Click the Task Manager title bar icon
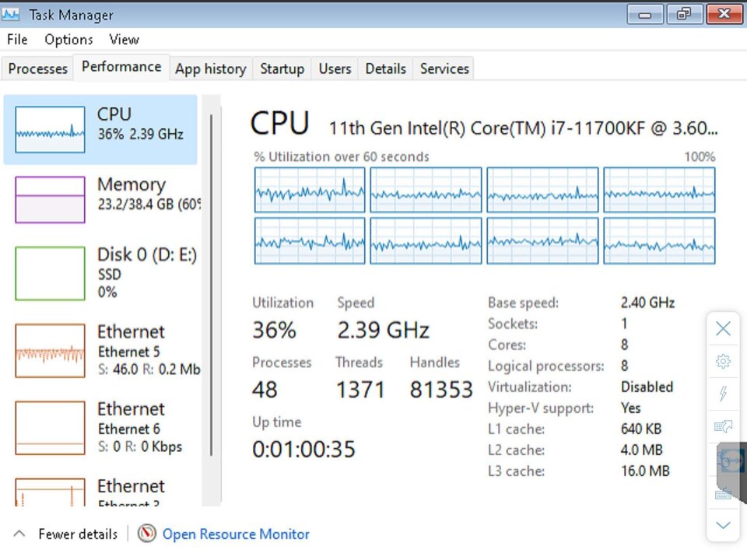This screenshot has height=560, width=747. 10,14
